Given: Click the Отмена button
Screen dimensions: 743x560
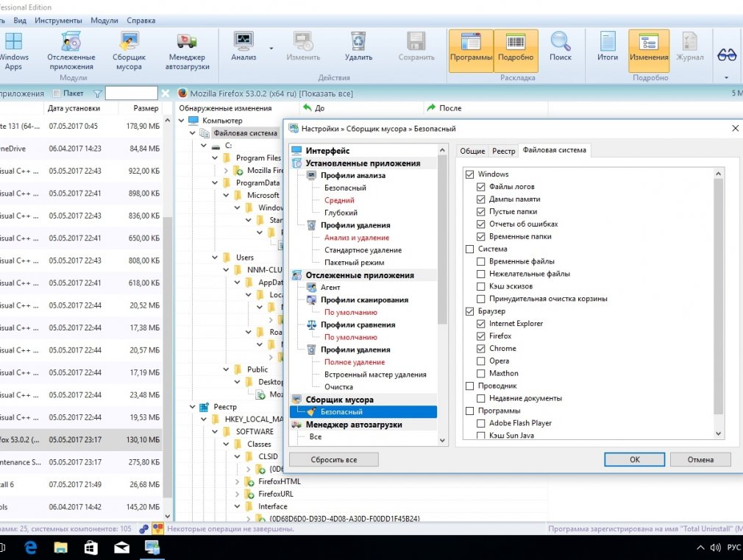Looking at the screenshot, I should pyautogui.click(x=700, y=459).
